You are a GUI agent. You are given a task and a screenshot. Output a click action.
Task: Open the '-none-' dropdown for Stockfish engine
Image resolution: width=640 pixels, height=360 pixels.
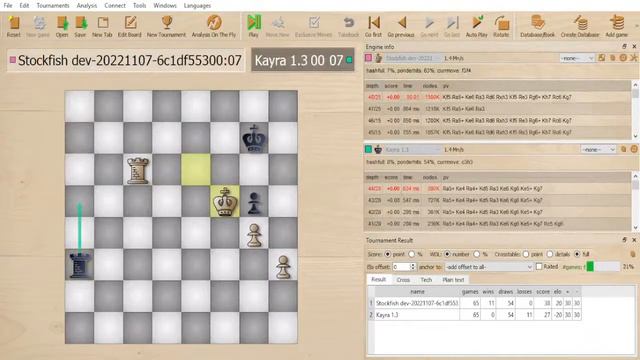(577, 58)
